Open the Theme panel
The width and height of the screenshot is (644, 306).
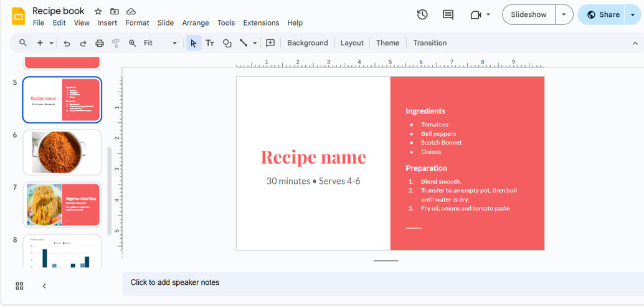pyautogui.click(x=388, y=43)
